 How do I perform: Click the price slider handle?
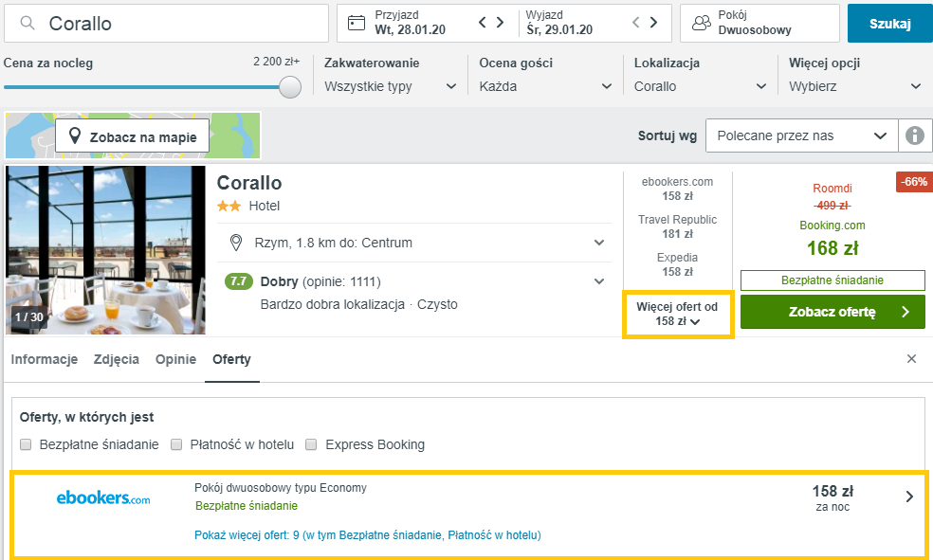[290, 87]
